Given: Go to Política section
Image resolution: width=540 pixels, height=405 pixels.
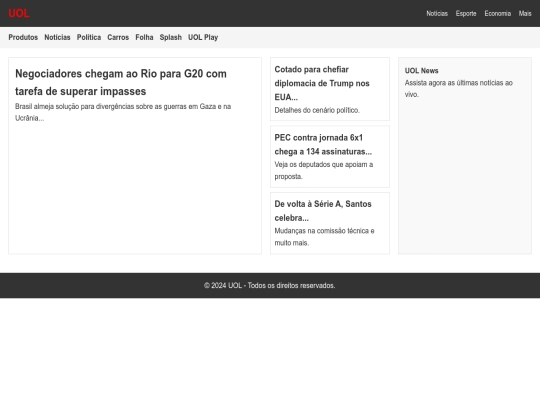Looking at the screenshot, I should tap(89, 37).
